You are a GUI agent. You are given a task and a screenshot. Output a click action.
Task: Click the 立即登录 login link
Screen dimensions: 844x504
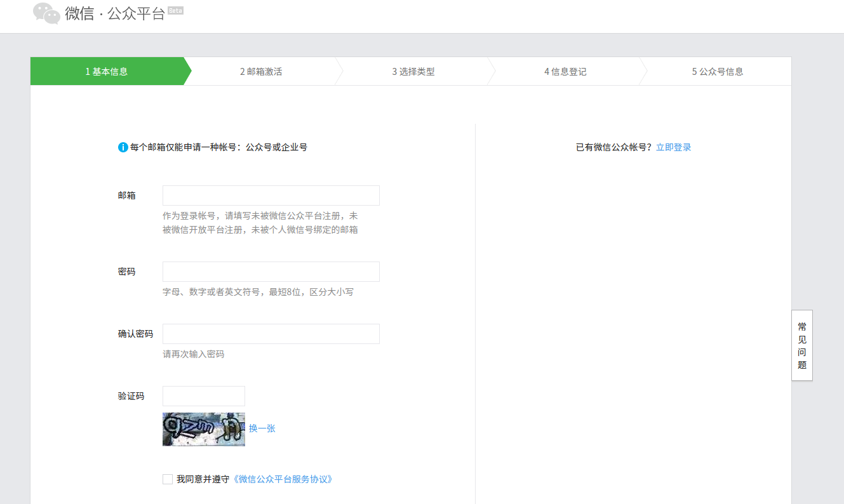[x=673, y=147]
